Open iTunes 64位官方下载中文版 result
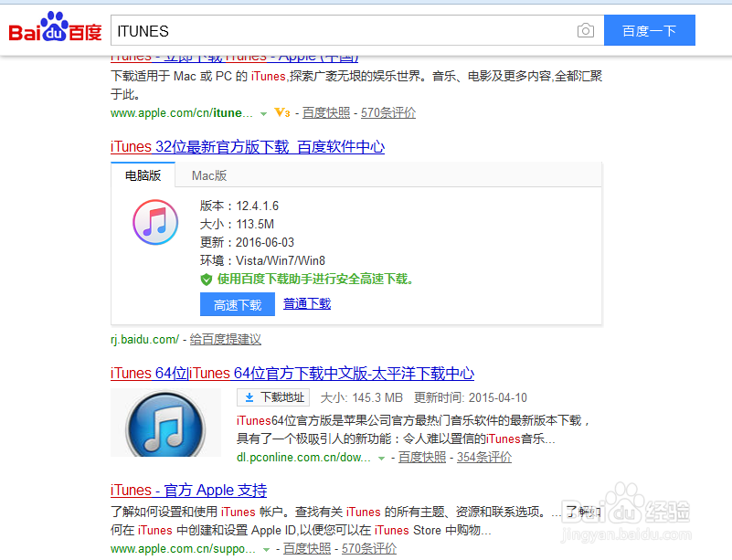 (292, 374)
